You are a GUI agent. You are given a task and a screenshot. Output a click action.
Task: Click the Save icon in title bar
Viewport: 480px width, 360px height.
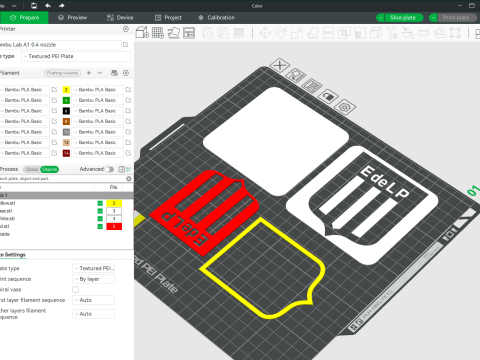tap(34, 6)
